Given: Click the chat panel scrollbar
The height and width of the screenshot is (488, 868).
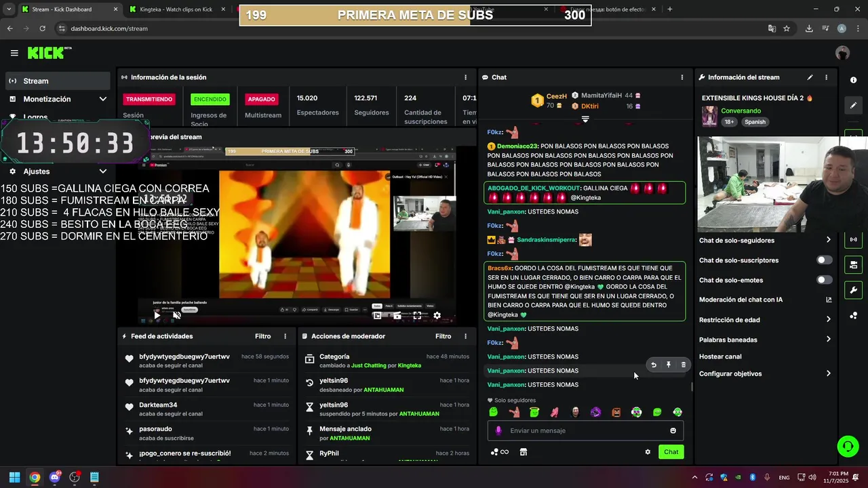Looking at the screenshot, I should coord(692,387).
